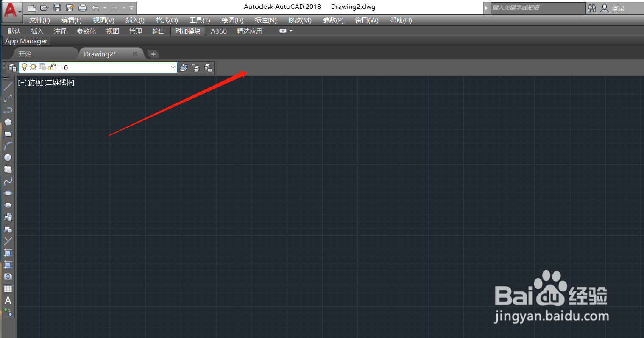Image resolution: width=644 pixels, height=338 pixels.
Task: Open the Layer States Manager
Action: [x=208, y=67]
